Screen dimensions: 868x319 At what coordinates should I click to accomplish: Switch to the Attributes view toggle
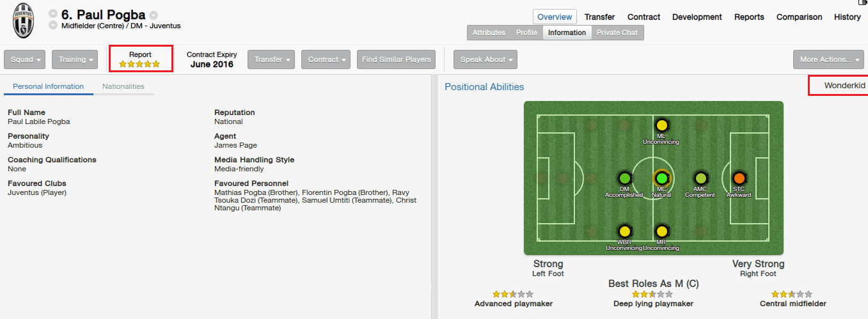tap(489, 33)
